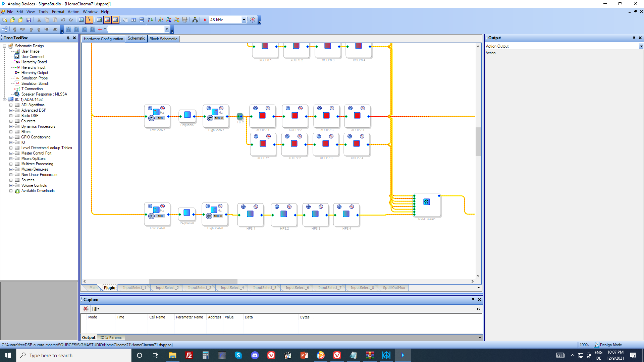The height and width of the screenshot is (362, 644).
Task: Click the Cascade windows icon
Action: 125,20
